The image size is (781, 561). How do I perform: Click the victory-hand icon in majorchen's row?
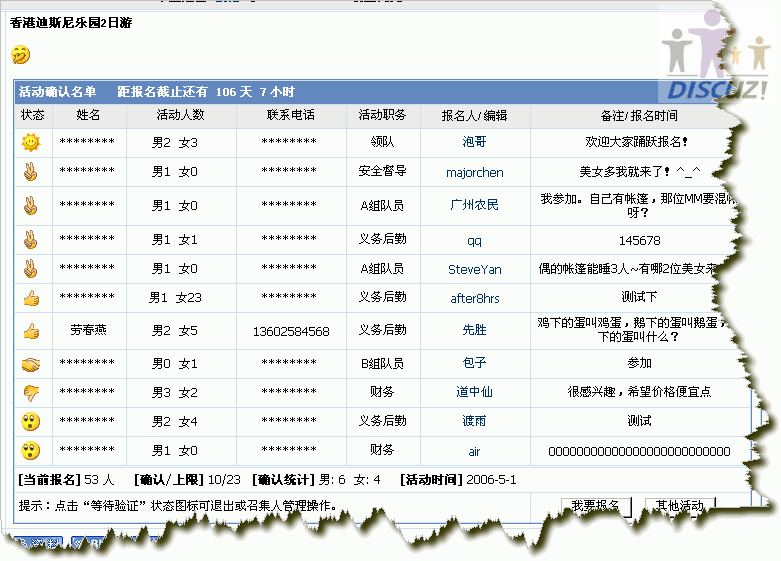click(x=31, y=172)
